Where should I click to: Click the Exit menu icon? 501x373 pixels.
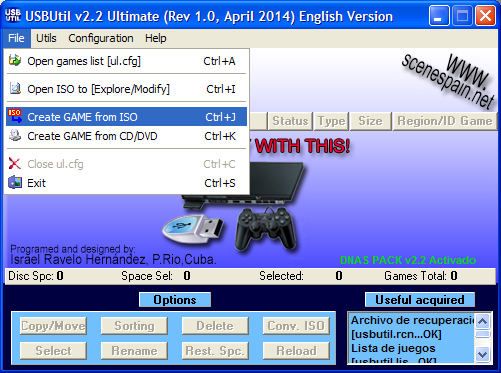[x=15, y=182]
